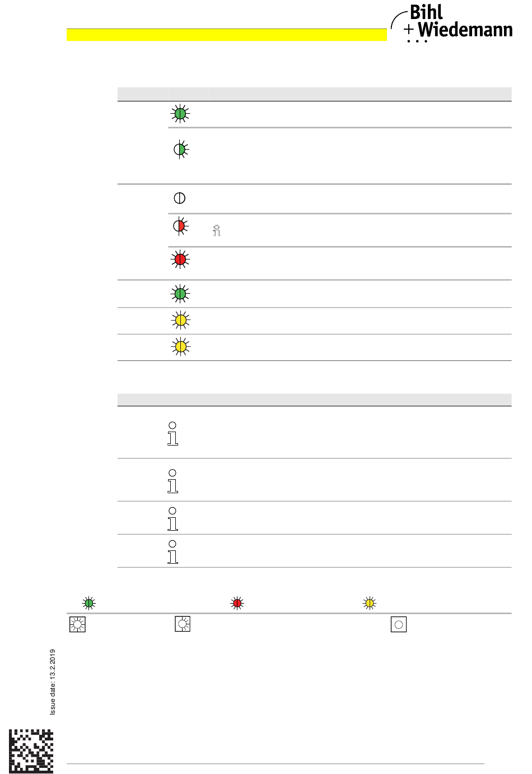The height and width of the screenshot is (774, 532).
Task: Click the first info note icon
Action: (172, 434)
